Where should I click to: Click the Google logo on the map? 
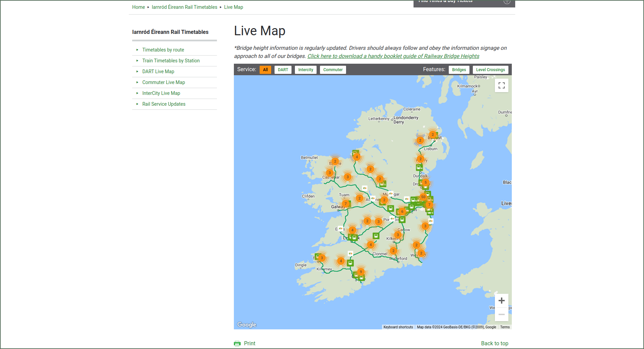(x=247, y=325)
